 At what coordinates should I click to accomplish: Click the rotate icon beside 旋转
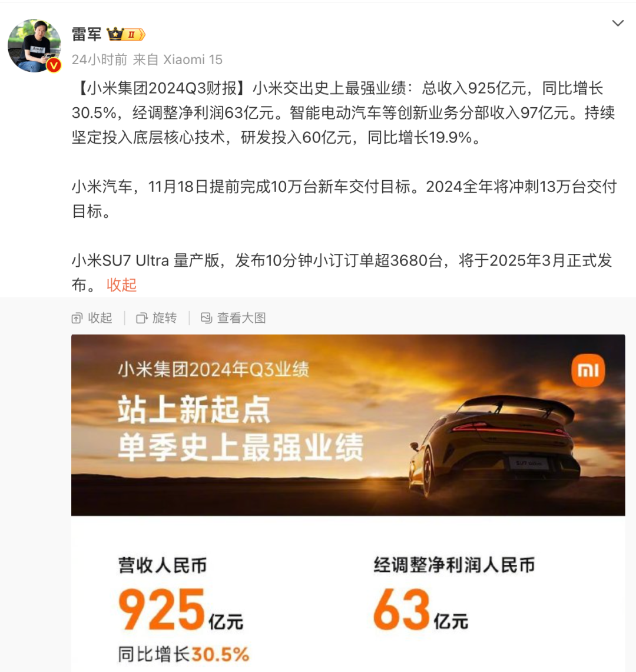click(142, 318)
